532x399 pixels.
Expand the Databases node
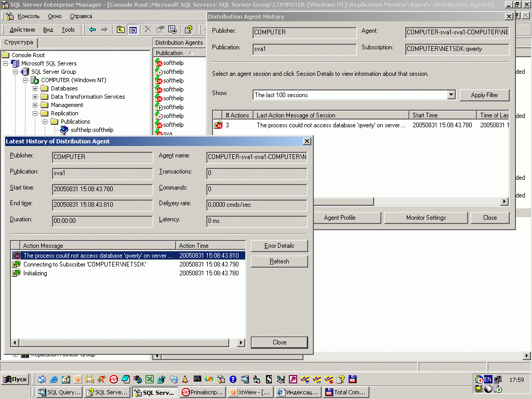[35, 88]
